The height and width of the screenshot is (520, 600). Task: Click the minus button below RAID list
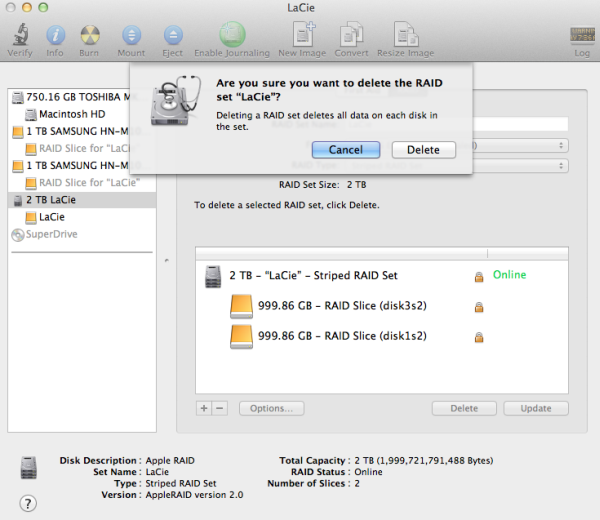(x=220, y=408)
